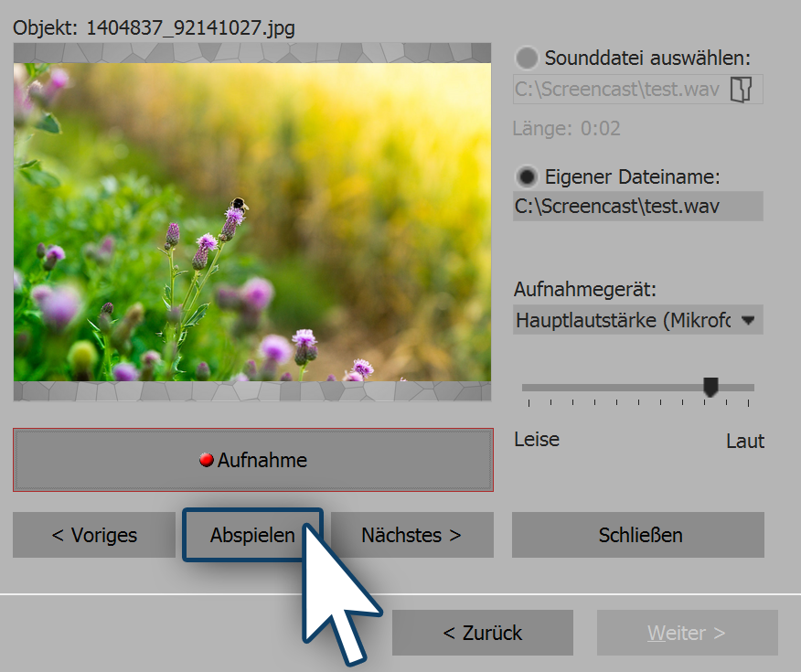
Task: Click the custom filename field showing test.wav
Action: click(x=637, y=206)
